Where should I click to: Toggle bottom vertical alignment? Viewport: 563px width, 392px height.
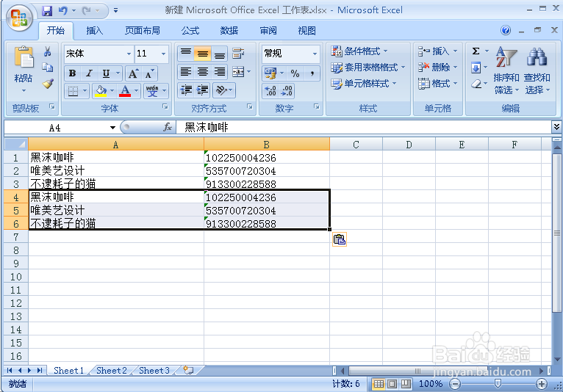219,54
